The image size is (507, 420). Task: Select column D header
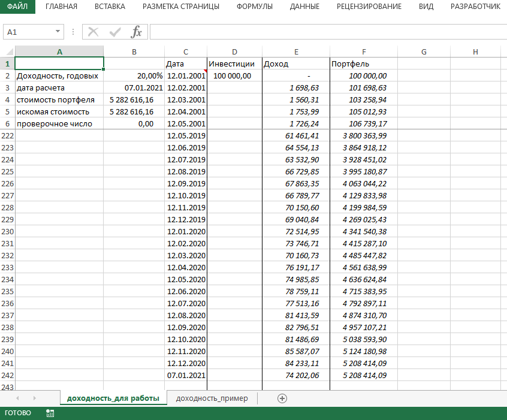pos(234,52)
